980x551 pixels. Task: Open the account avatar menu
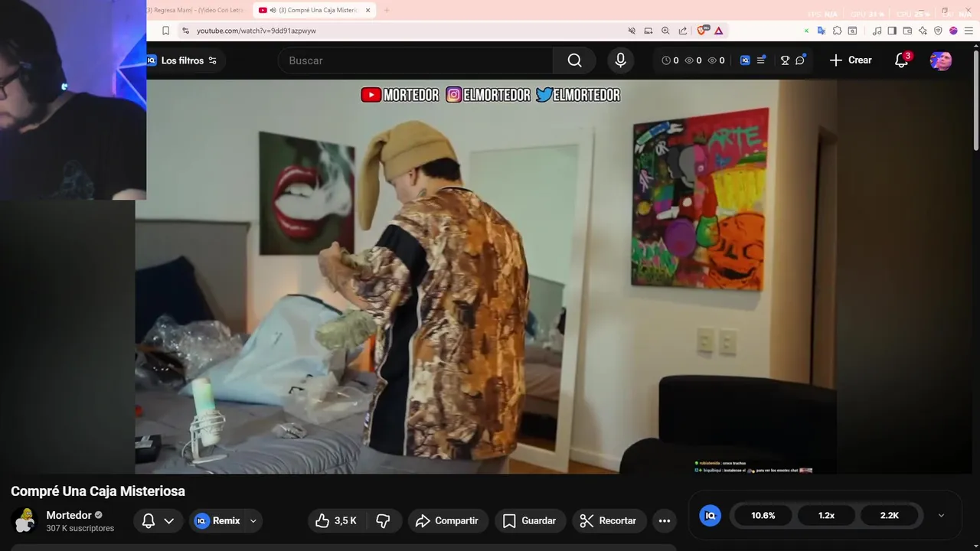pyautogui.click(x=941, y=60)
